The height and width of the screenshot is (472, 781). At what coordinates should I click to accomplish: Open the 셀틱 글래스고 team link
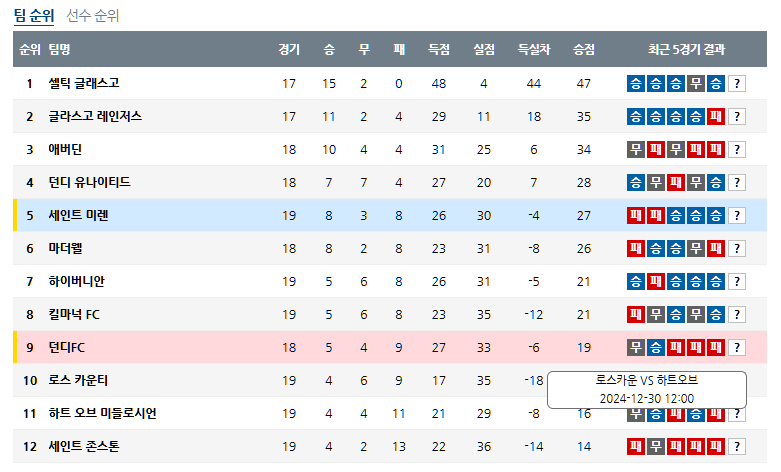84,83
